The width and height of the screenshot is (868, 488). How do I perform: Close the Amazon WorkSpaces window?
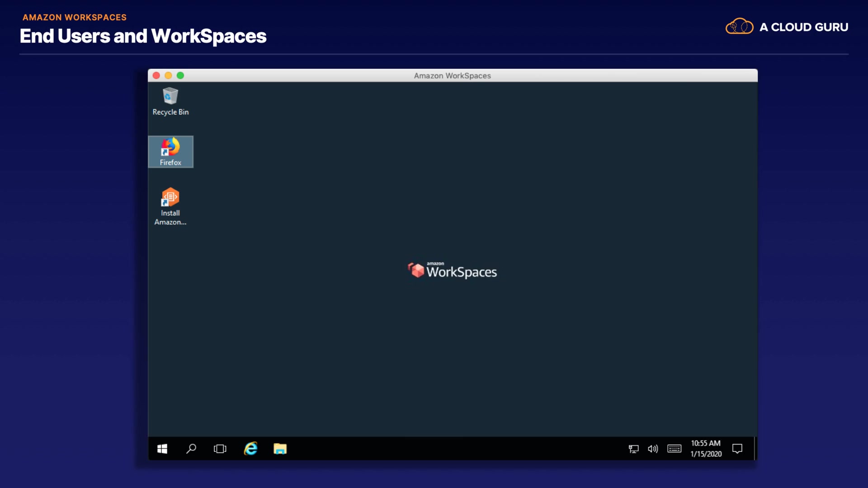click(x=156, y=75)
